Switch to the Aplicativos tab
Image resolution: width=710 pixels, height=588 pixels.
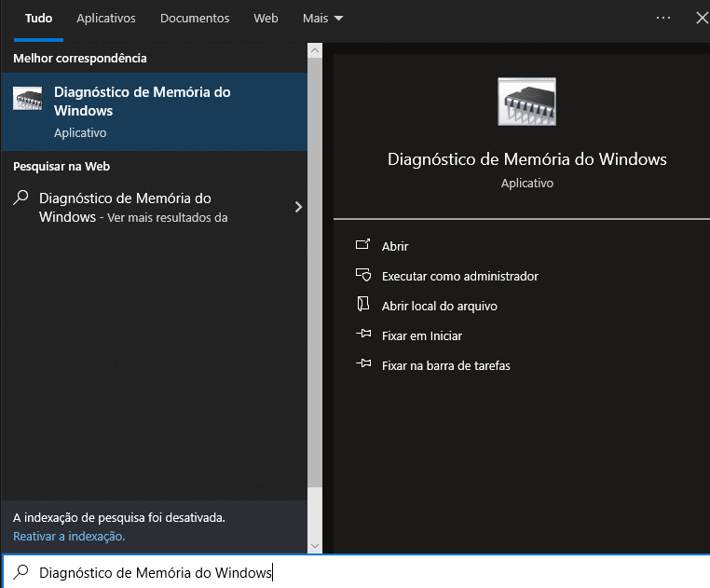click(x=106, y=19)
